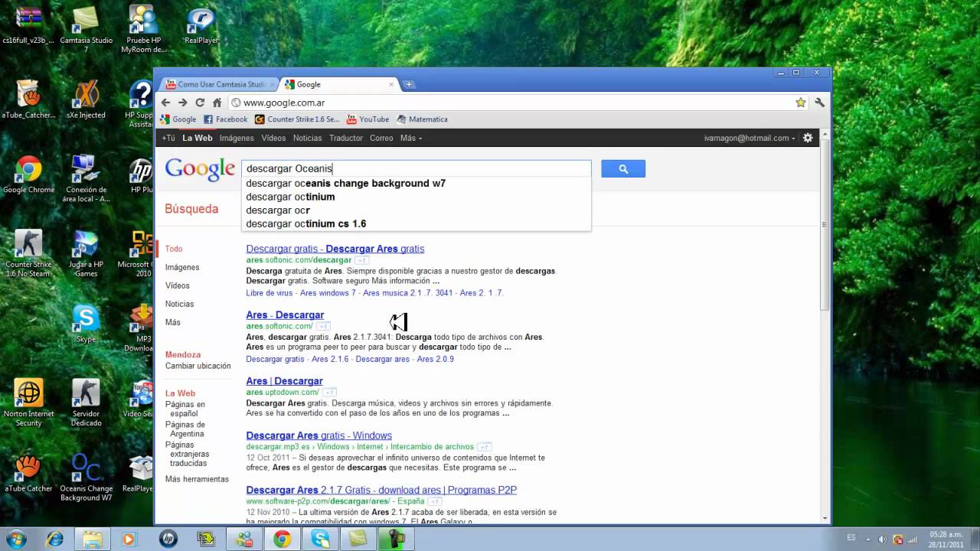Open the Facebook bookmark
This screenshot has width=980, height=551.
click(226, 119)
